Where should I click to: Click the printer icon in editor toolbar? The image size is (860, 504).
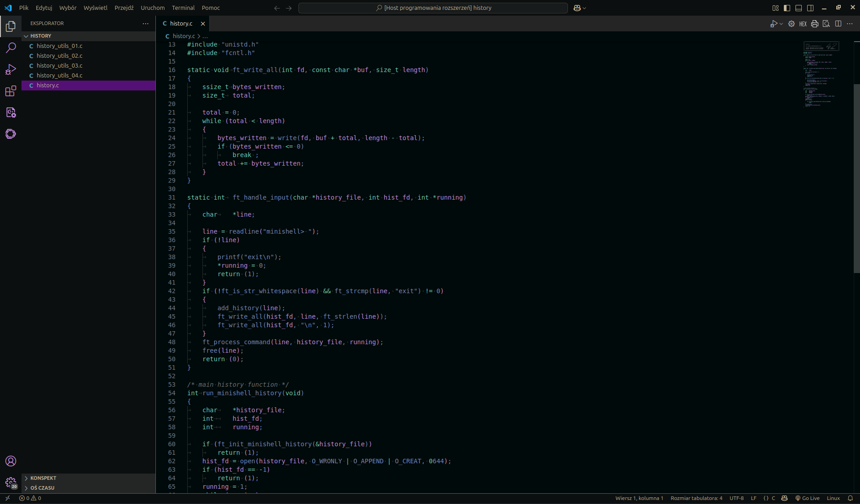coord(814,24)
